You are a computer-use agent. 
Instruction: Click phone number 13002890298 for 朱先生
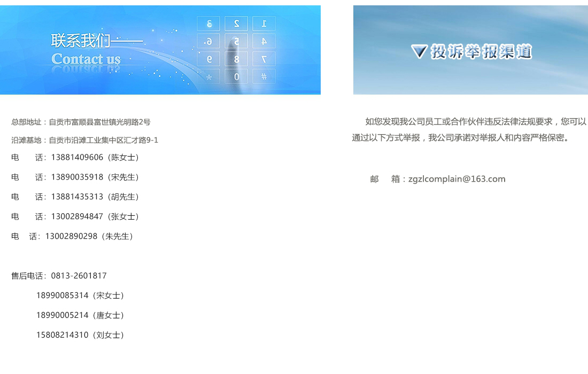[71, 237]
